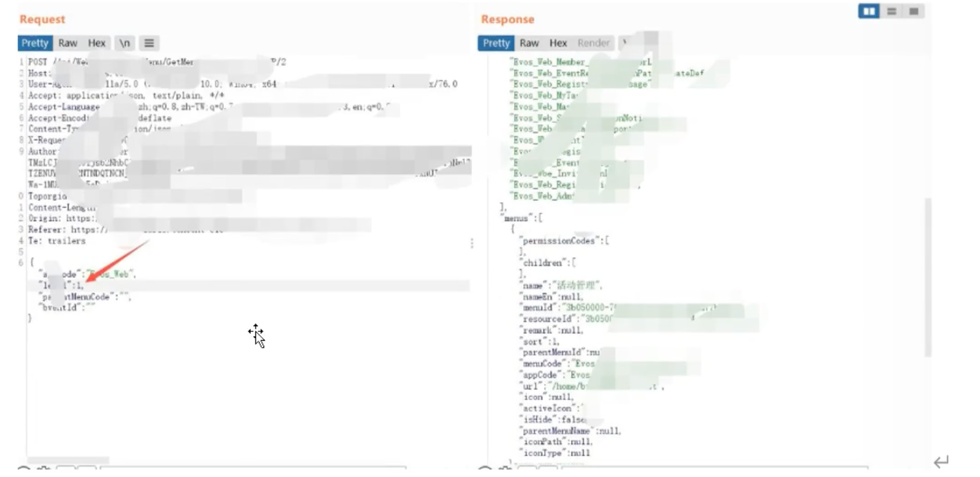Click the "Te: trailers" header line

(x=57, y=241)
